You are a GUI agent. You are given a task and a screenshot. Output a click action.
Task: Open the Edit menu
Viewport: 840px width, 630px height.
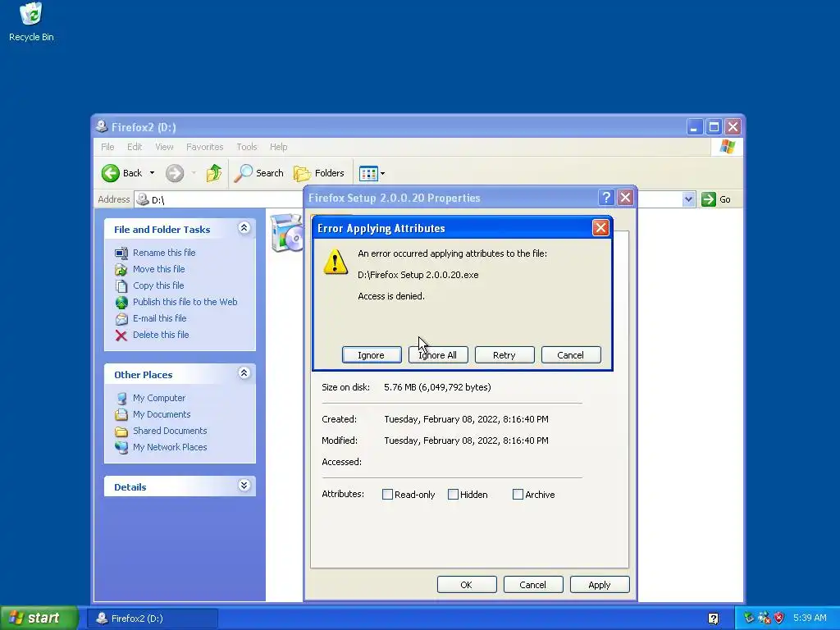[135, 147]
